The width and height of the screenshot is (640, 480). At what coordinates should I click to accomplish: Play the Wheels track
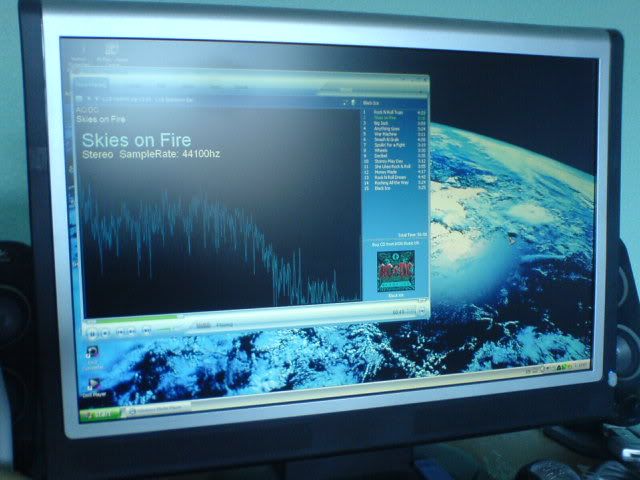394,150
